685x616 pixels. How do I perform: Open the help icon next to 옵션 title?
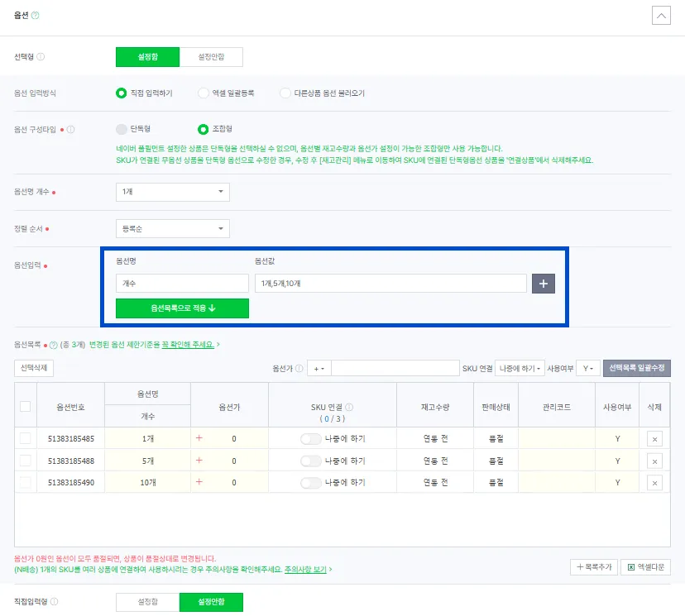(36, 15)
